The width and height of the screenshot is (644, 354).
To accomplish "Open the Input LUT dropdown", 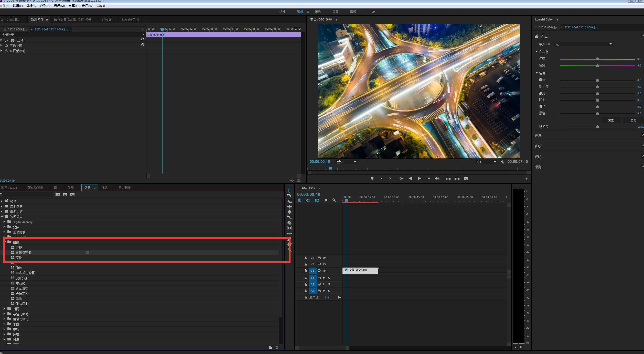I will pyautogui.click(x=610, y=44).
